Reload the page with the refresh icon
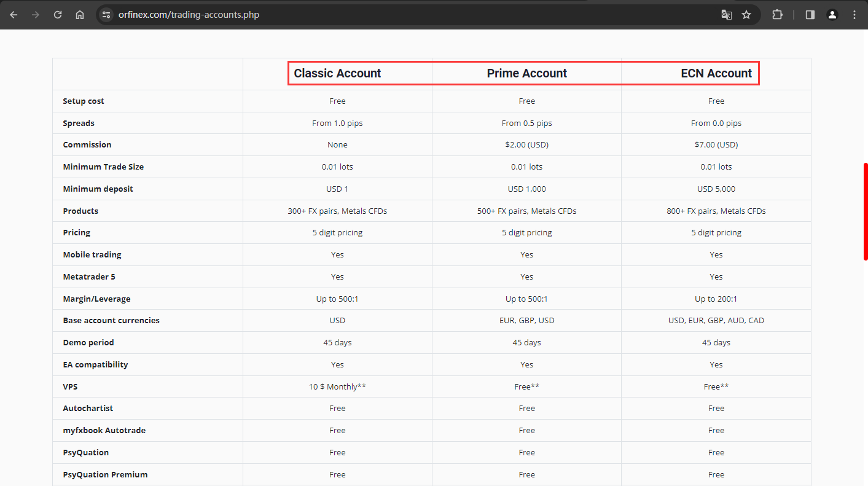Image resolution: width=868 pixels, height=486 pixels. (x=58, y=15)
